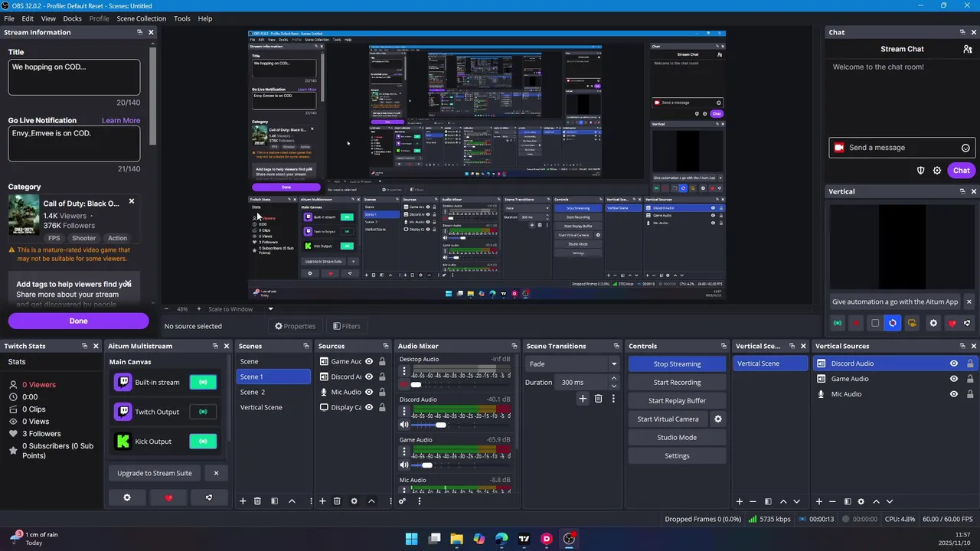Open the Scene Collection menu
The image size is (980, 551).
141,18
